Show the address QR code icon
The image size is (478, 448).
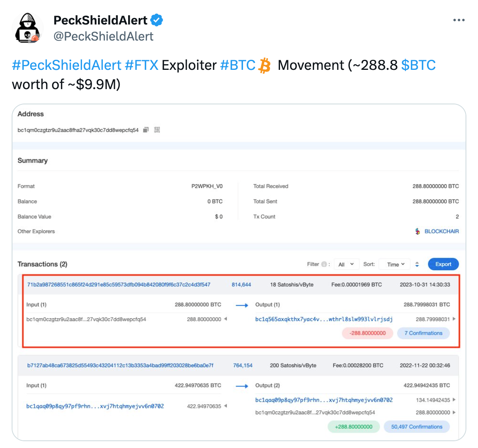pyautogui.click(x=157, y=130)
